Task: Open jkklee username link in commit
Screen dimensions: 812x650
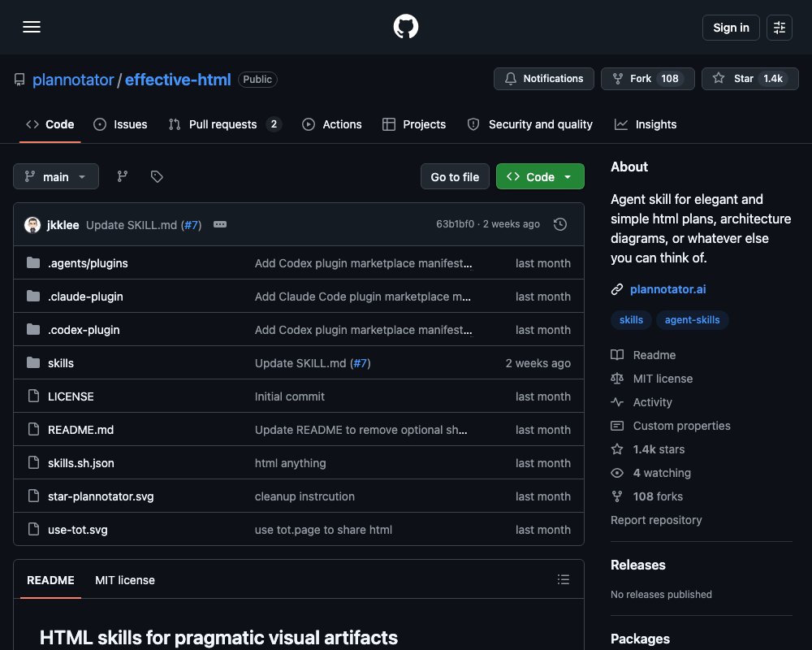Action: 63,225
